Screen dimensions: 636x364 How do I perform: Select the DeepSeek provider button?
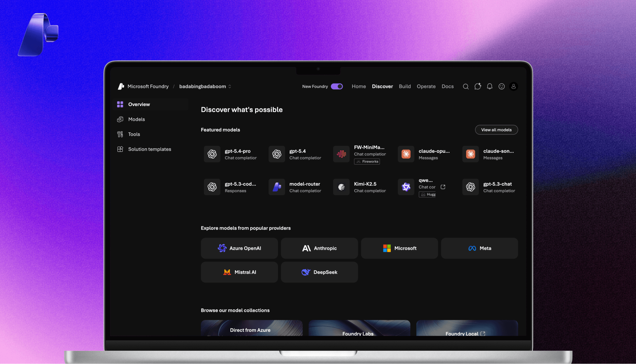[x=319, y=272]
